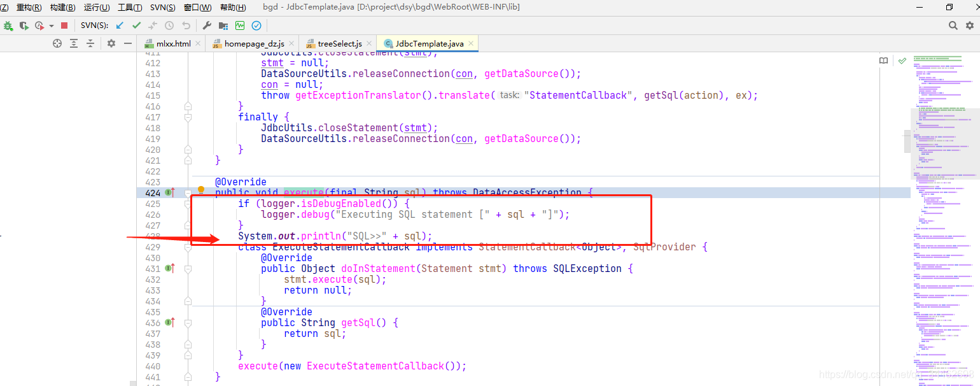The image size is (980, 386).
Task: Open the 工具(T) menu
Action: 130,8
